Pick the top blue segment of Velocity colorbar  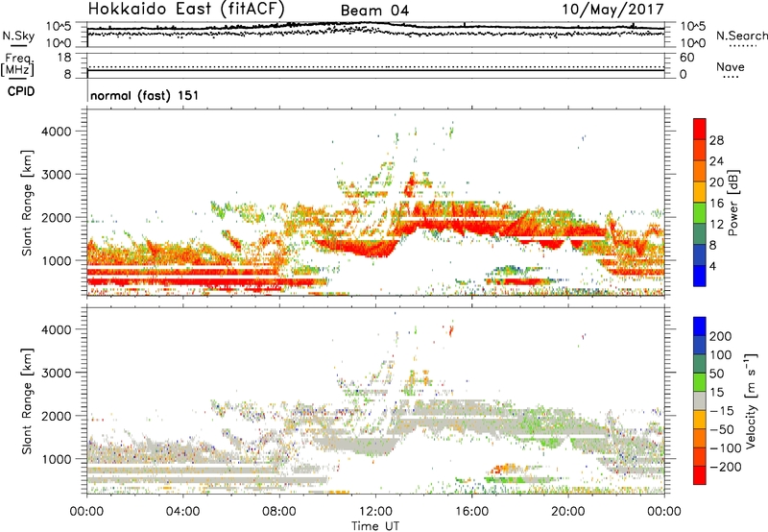point(700,326)
